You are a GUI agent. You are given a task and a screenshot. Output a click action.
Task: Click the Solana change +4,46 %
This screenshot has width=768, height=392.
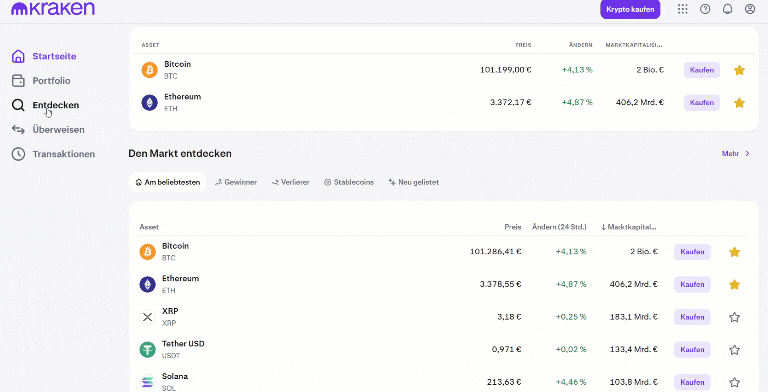point(571,382)
